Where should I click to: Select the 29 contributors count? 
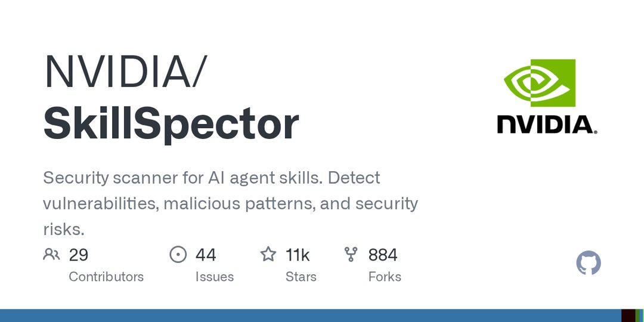point(79,255)
